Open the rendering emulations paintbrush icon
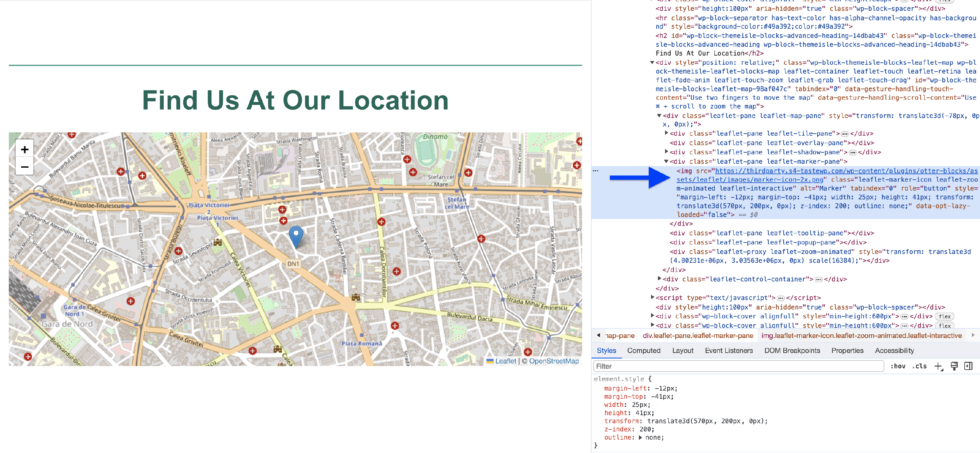 coord(954,366)
